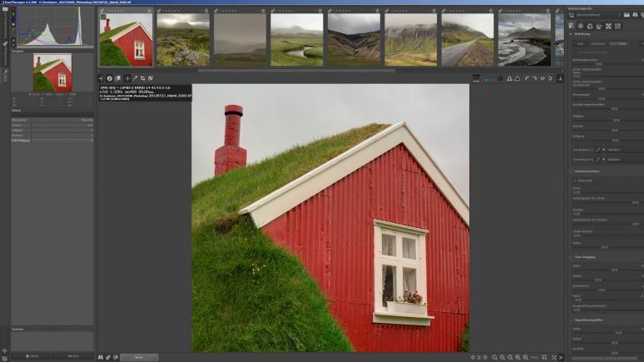Rotate the image left
Image resolution: width=644 pixels, height=362 pixels.
point(527,78)
